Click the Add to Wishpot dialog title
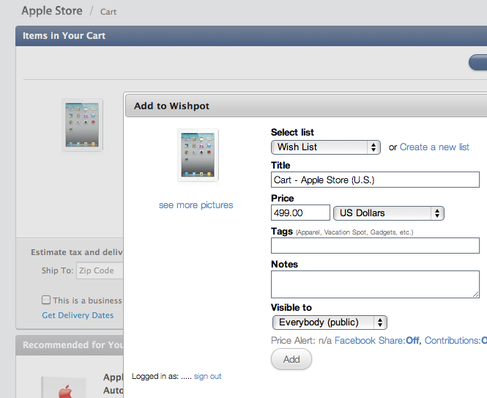Screen dimensions: 487x398 click(x=172, y=106)
